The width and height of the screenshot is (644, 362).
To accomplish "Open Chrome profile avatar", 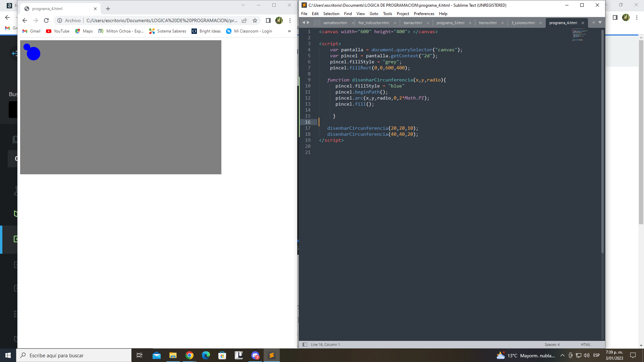I will [x=279, y=20].
